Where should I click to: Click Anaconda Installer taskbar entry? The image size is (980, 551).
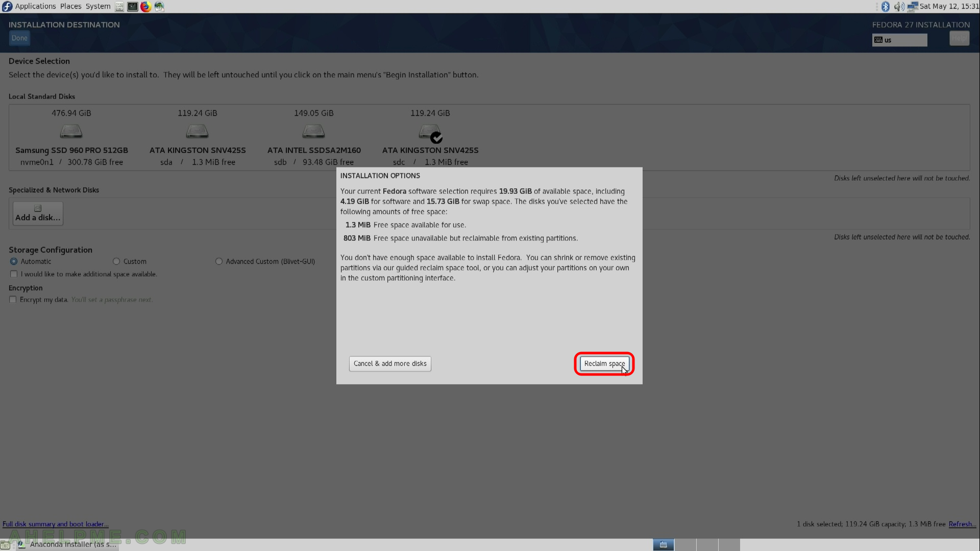coord(67,544)
